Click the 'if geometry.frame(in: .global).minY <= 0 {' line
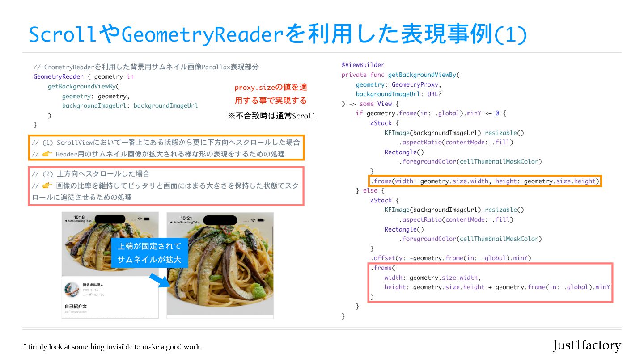Screen dimensions: 644x362 [431, 114]
